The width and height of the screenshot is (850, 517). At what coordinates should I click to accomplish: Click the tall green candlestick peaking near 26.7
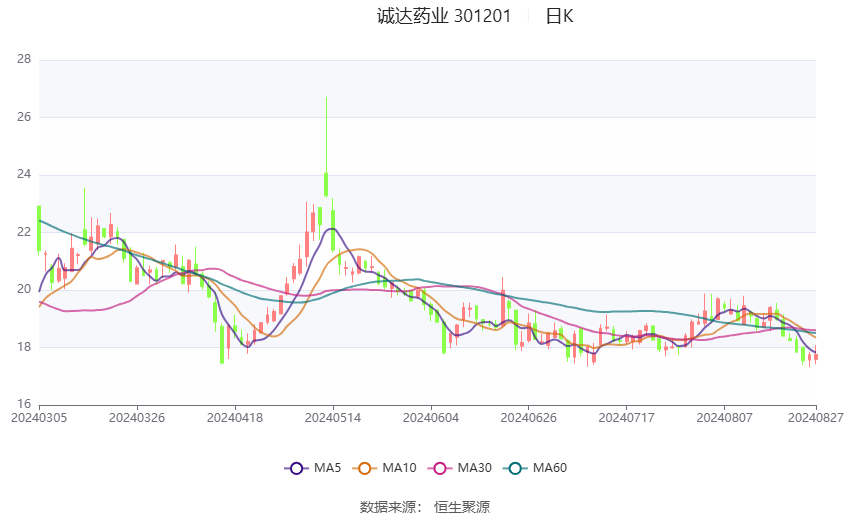point(326,184)
